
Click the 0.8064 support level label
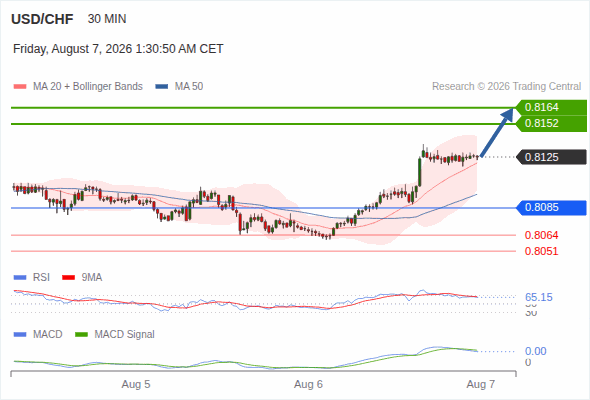click(541, 235)
